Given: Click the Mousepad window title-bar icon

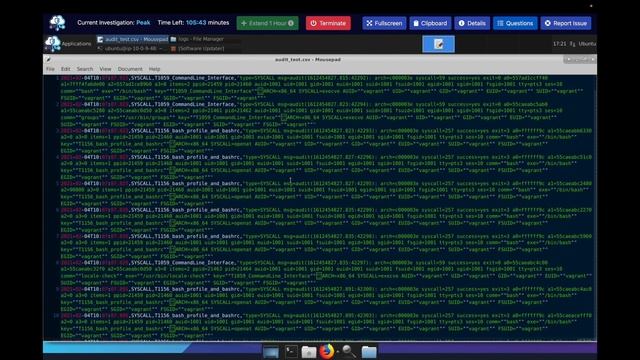Looking at the screenshot, I should point(48,60).
